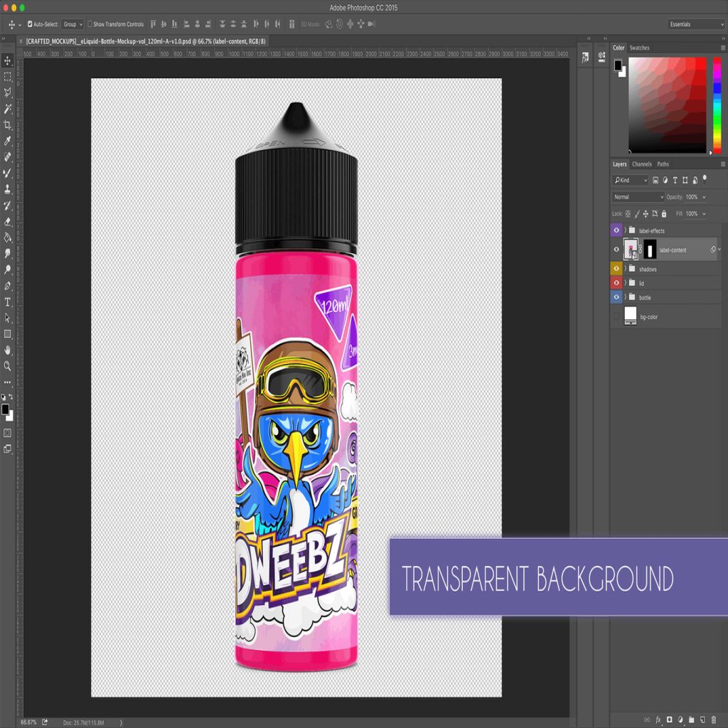Click the foreground color swatch in toolbar

coord(6,409)
